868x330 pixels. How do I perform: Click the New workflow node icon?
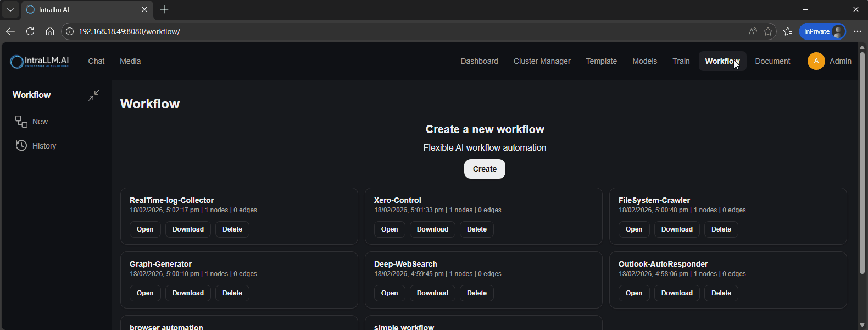[x=21, y=122]
